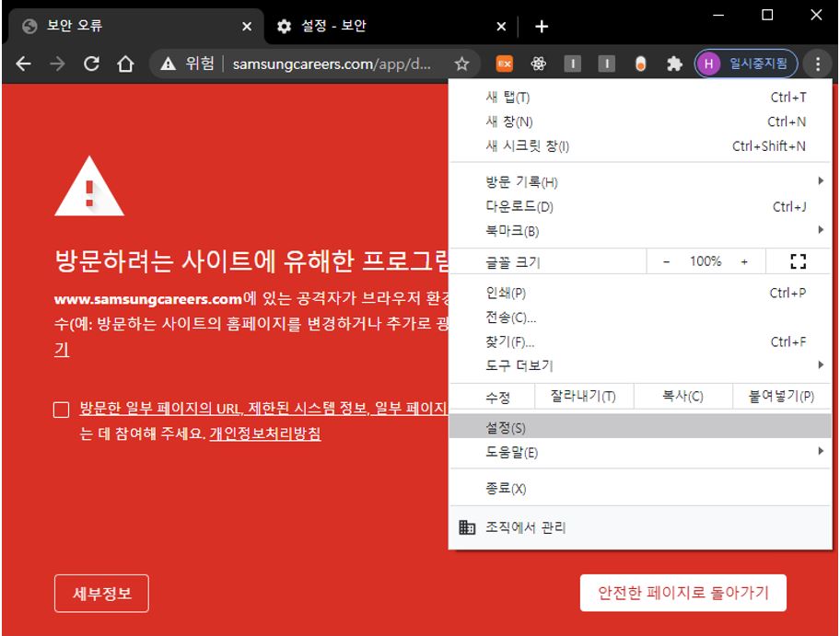The height and width of the screenshot is (636, 840).
Task: Click the underlined 기 link in the warning text
Action: click(x=62, y=349)
